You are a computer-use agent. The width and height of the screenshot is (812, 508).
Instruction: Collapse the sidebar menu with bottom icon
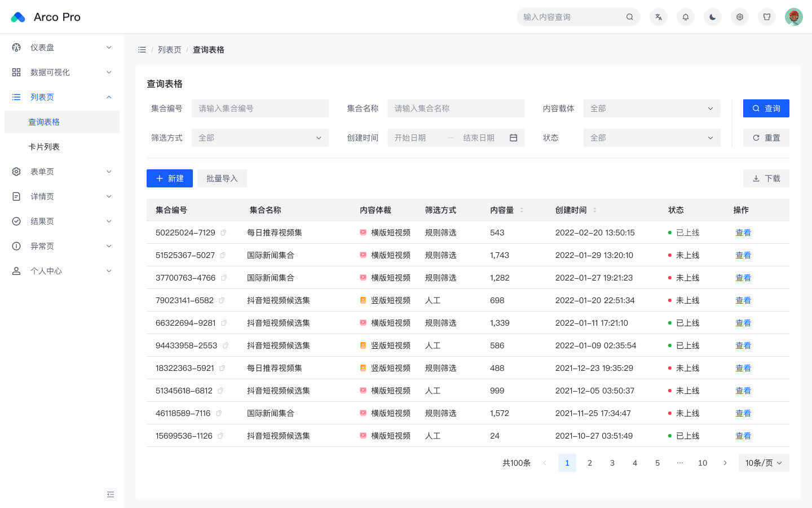point(111,494)
